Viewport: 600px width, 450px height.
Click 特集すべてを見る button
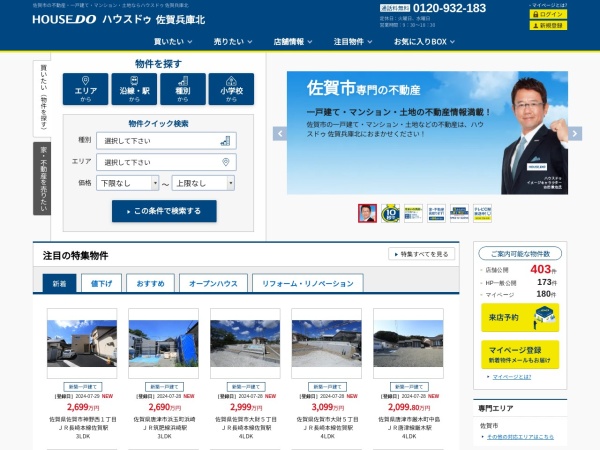[x=421, y=254]
